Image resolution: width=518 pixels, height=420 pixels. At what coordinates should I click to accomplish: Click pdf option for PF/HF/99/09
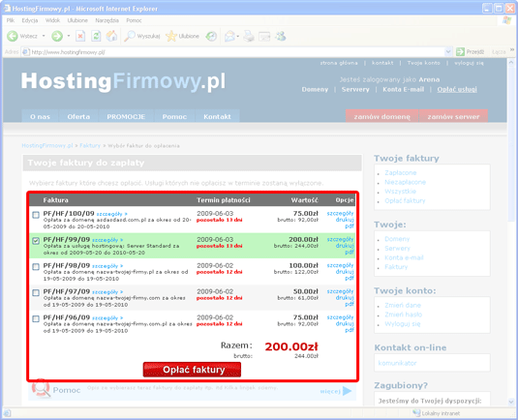350,252
